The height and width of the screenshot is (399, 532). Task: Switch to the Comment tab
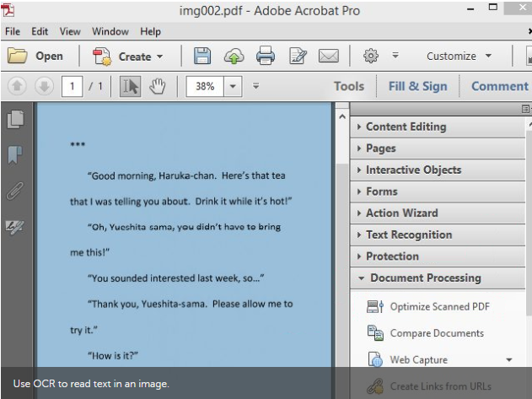click(x=500, y=86)
